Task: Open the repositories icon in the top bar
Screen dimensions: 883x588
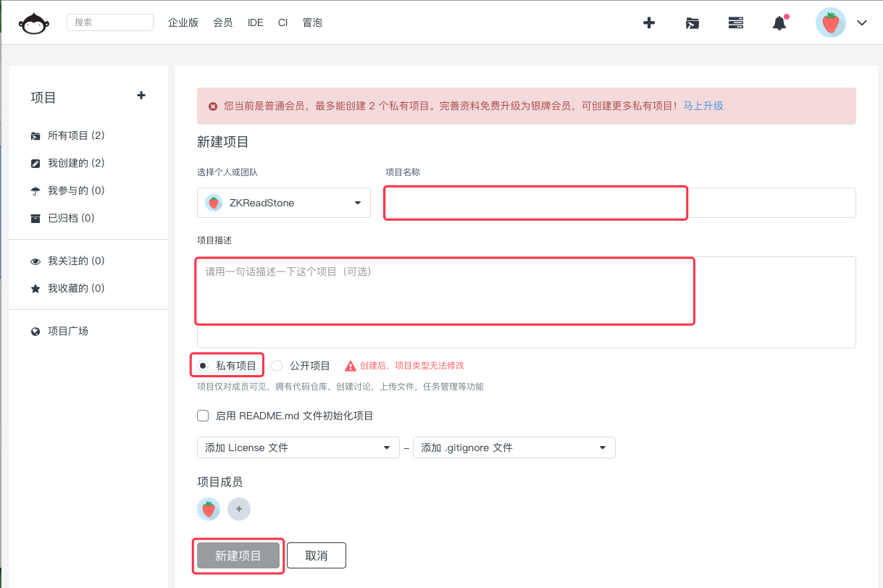Action: [692, 22]
